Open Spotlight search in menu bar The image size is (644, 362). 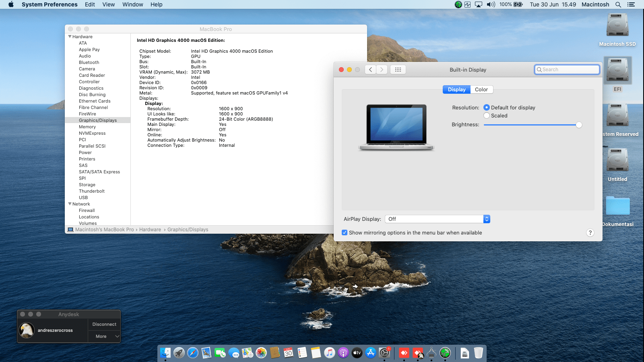point(618,4)
